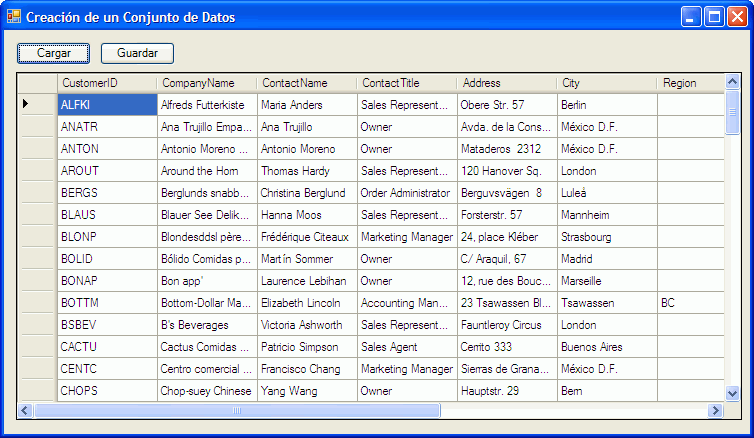Click horizontal scrollbar right arrow

pyautogui.click(x=715, y=410)
